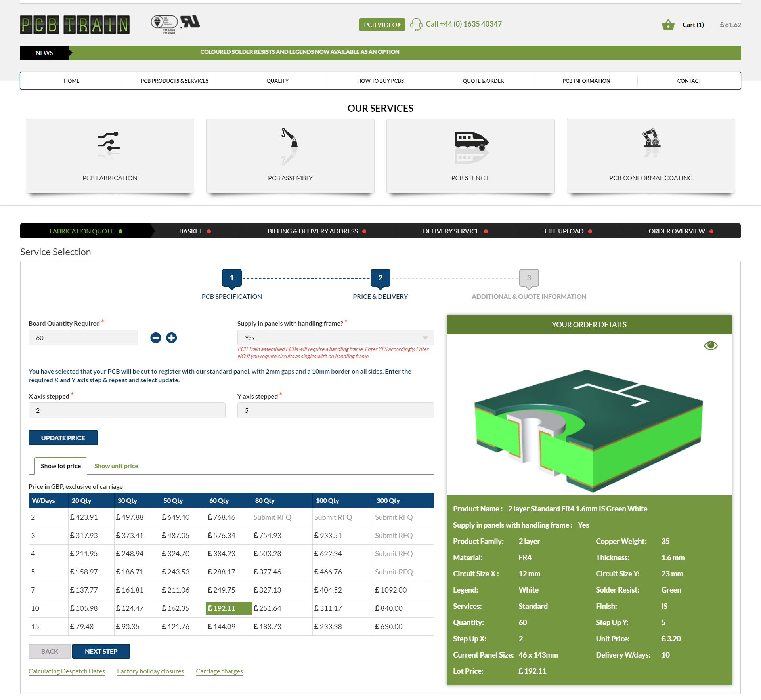761x700 pixels.
Task: Click the Update Price button
Action: tap(63, 438)
